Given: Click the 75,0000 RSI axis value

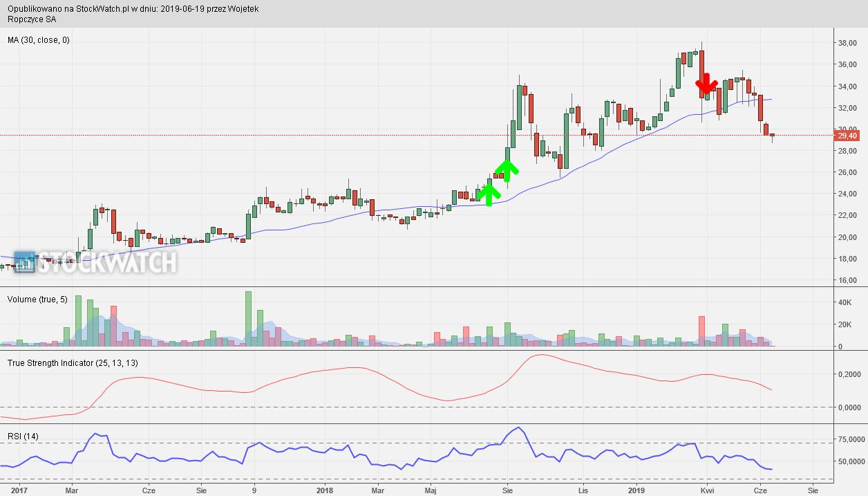Looking at the screenshot, I should click(x=851, y=439).
